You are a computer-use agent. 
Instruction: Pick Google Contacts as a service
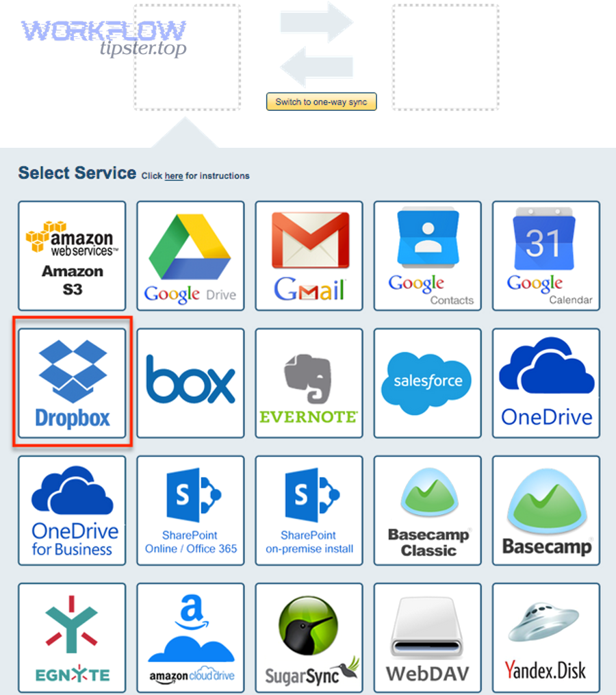[427, 255]
